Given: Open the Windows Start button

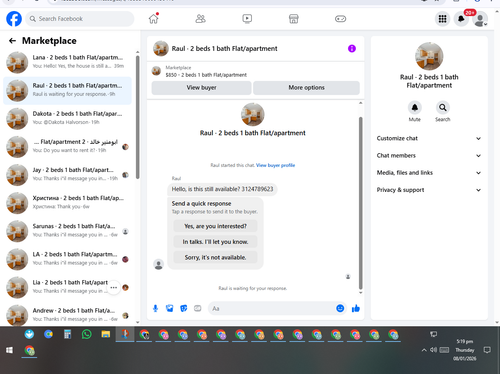Looking at the screenshot, I should 9,350.
